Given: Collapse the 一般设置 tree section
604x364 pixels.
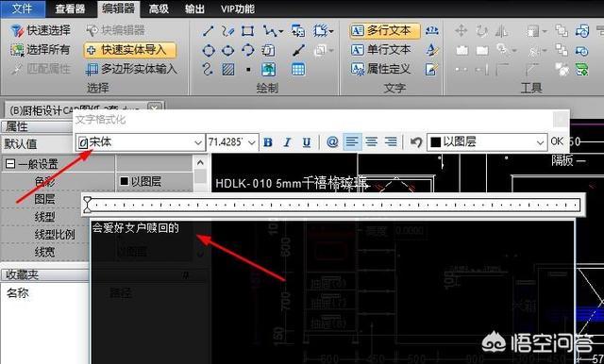Looking at the screenshot, I should point(10,165).
